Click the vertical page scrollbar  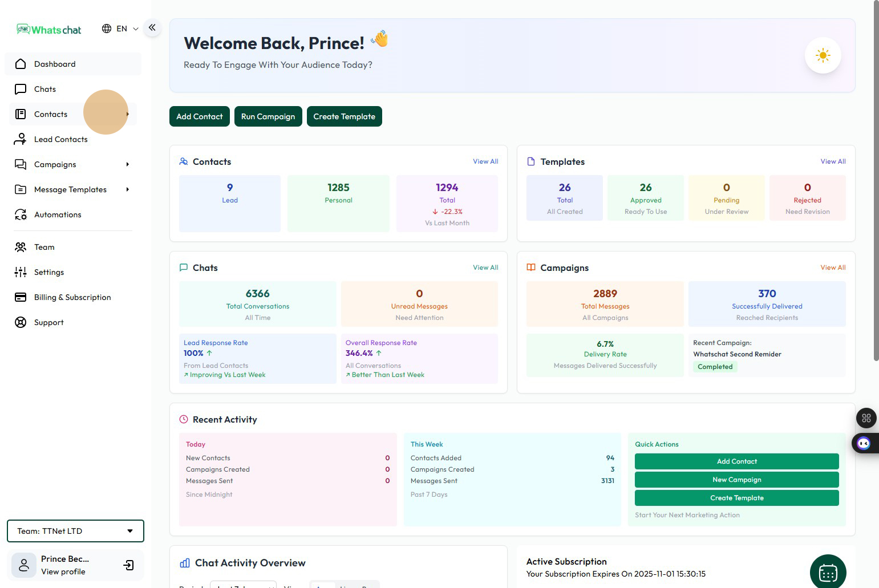(876, 183)
